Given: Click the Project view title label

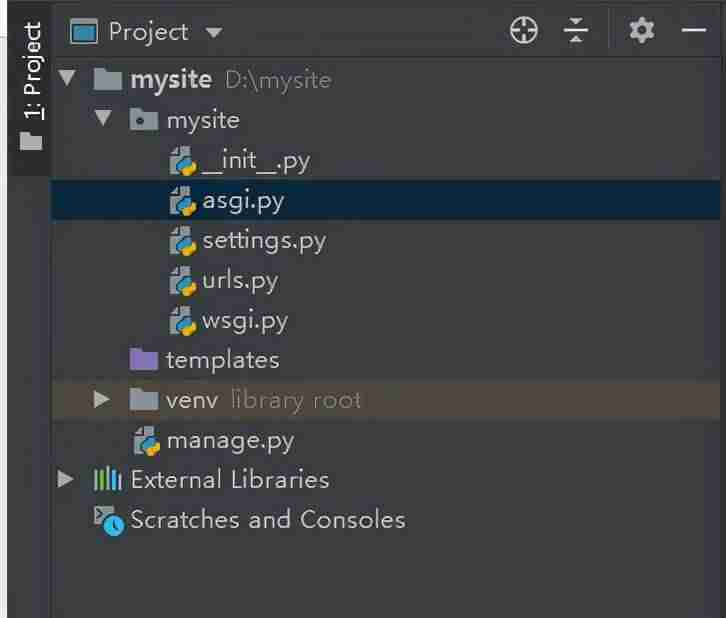Looking at the screenshot, I should (x=149, y=32).
